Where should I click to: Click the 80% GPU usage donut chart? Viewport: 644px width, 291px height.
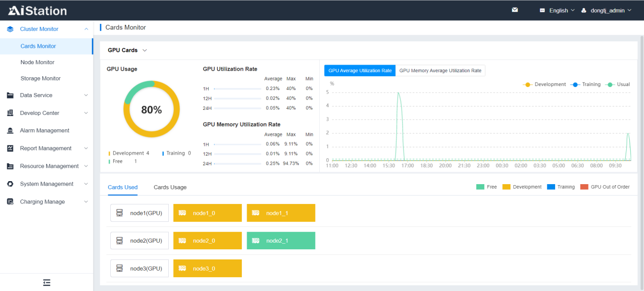(151, 109)
